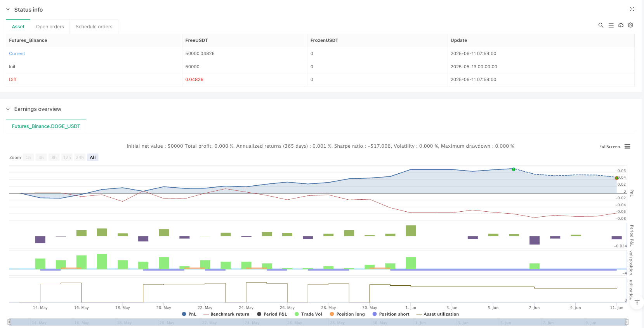Click the green marker on the PnL line
644x328 pixels.
[x=514, y=169]
